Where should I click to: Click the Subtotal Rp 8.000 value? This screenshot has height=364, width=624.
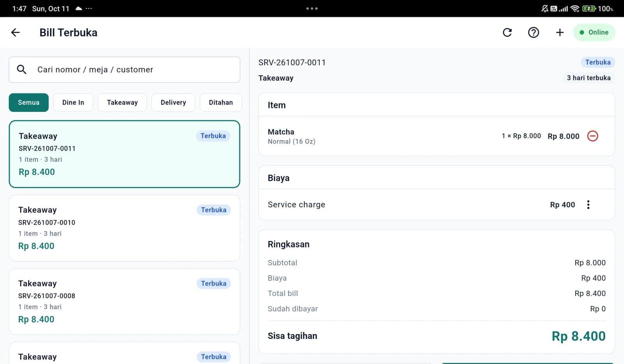tap(590, 263)
